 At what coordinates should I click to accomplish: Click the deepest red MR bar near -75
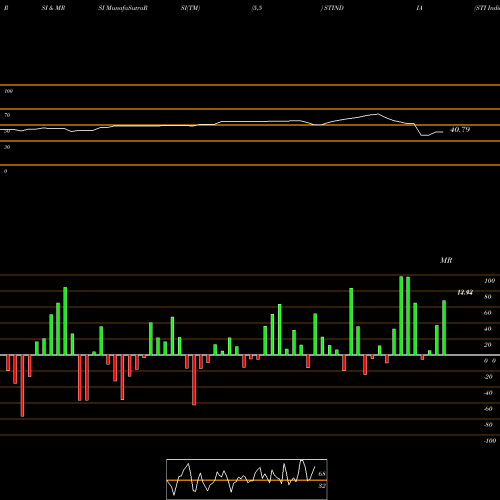[x=22, y=386]
